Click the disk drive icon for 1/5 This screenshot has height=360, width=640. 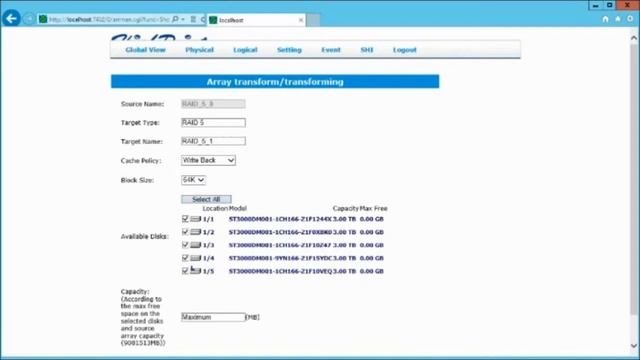[x=196, y=271]
